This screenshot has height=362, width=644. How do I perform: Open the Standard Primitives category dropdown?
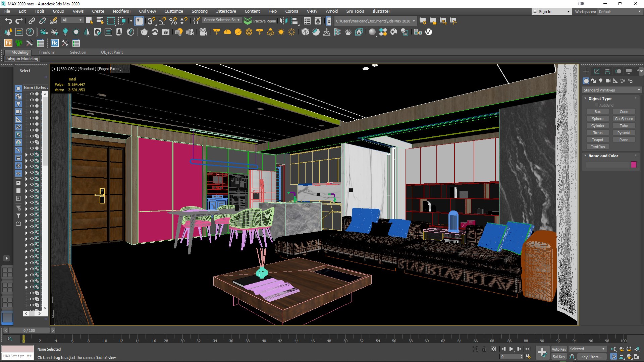point(612,90)
